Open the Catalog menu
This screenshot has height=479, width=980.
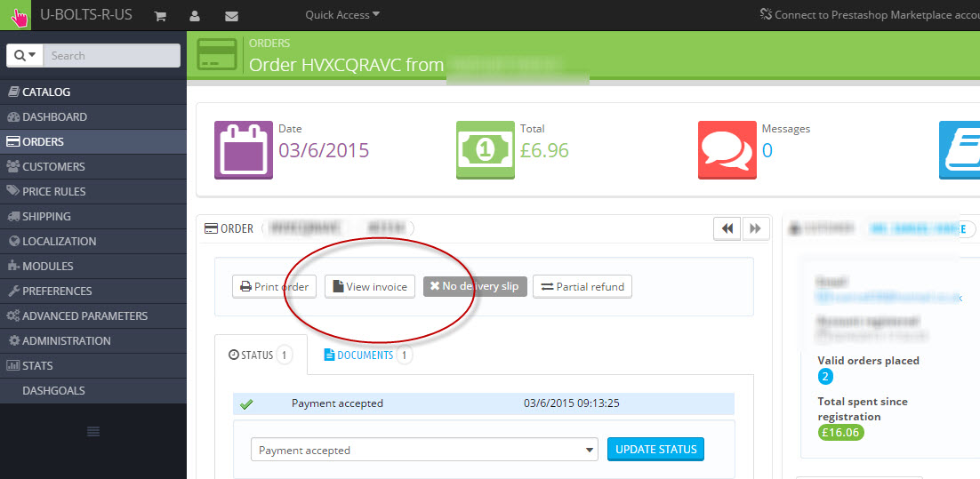coord(93,92)
